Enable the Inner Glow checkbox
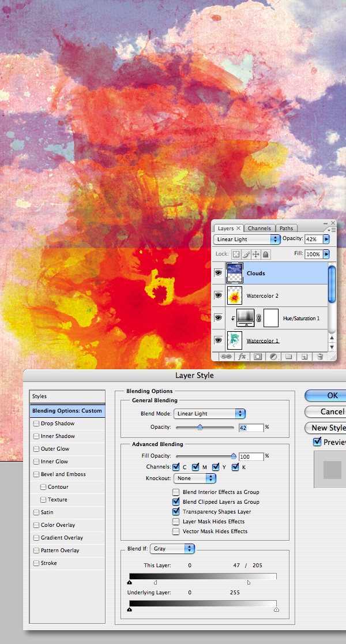This screenshot has width=346, height=644. coord(36,462)
